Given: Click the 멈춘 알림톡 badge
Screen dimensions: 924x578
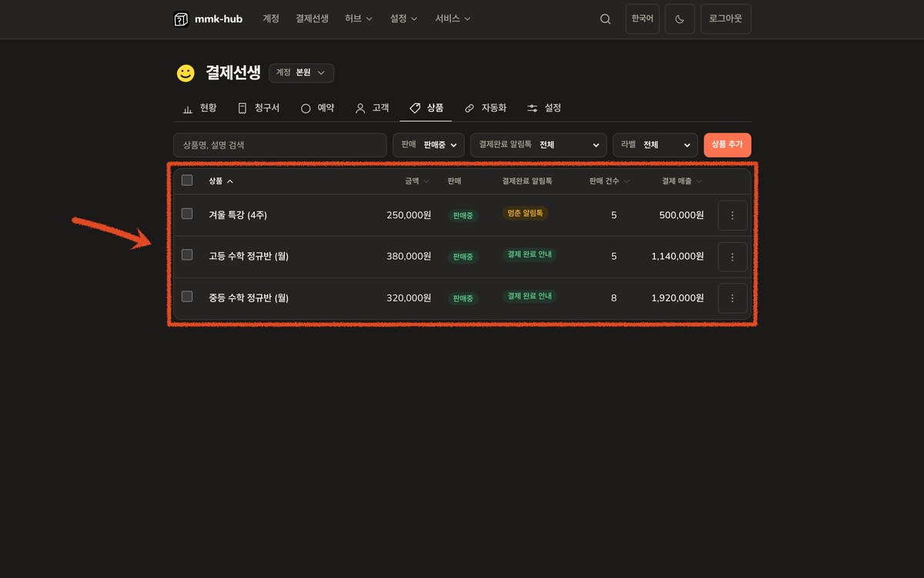Looking at the screenshot, I should coord(525,213).
